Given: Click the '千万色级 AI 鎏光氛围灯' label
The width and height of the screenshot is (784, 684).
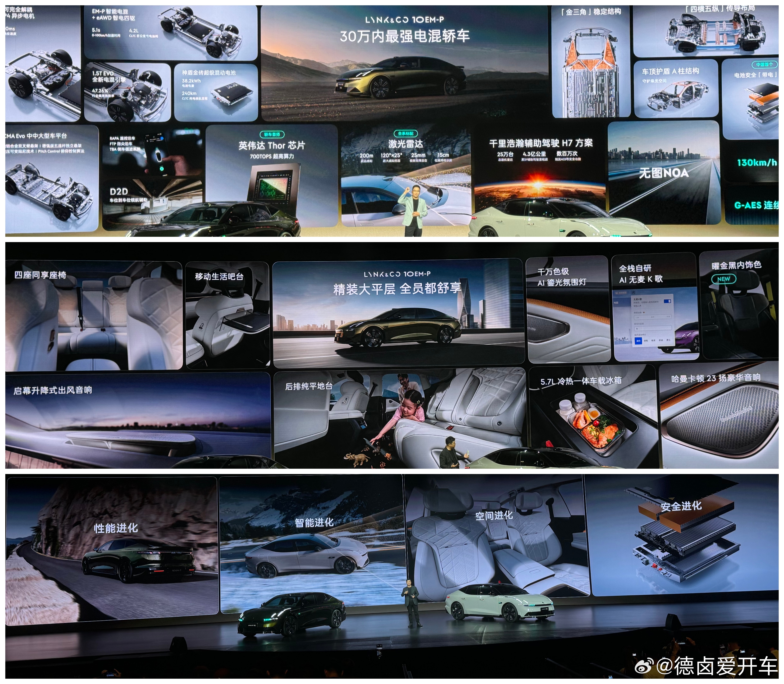Looking at the screenshot, I should coord(562,277).
